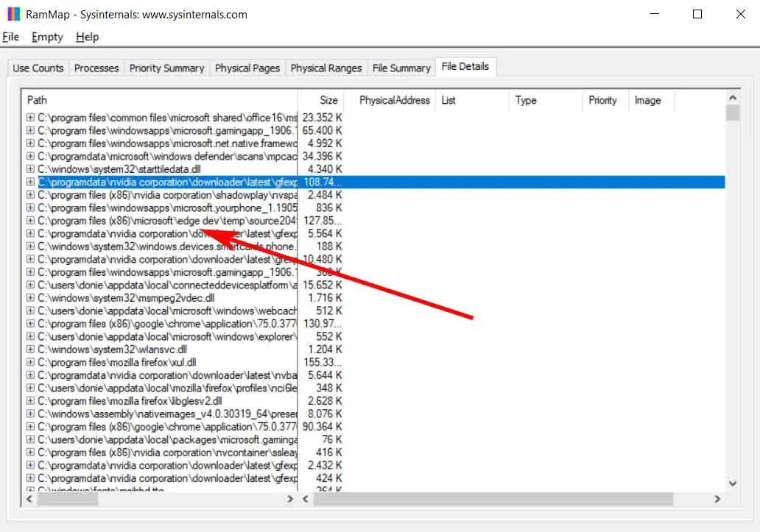Expand the microsoft edge dev temp row
Screen dimensions: 760x532
[x=30, y=221]
